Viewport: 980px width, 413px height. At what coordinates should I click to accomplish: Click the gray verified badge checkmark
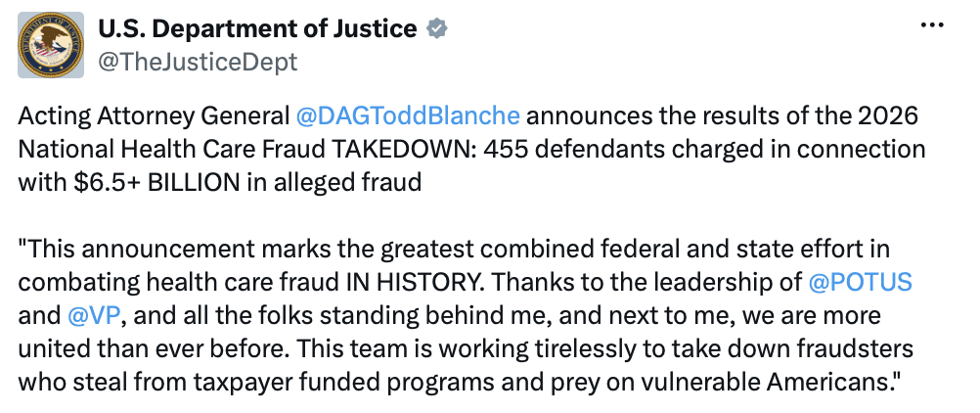click(436, 28)
